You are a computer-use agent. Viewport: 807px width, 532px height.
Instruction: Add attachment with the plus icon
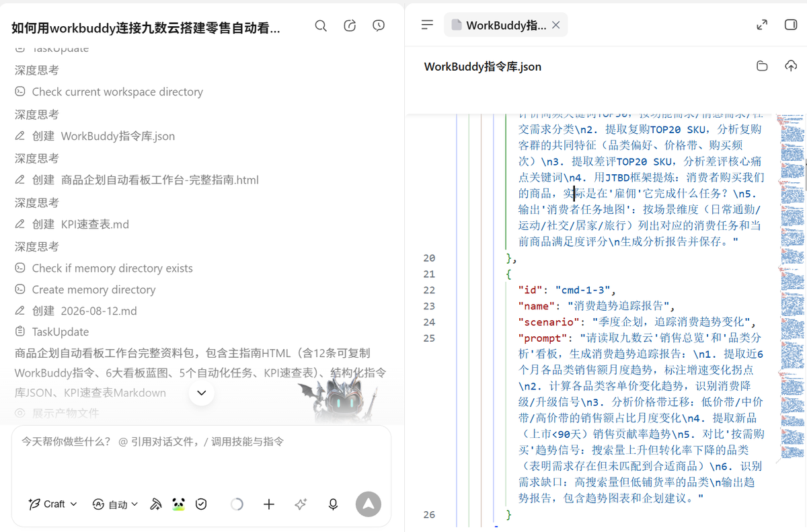click(x=269, y=504)
